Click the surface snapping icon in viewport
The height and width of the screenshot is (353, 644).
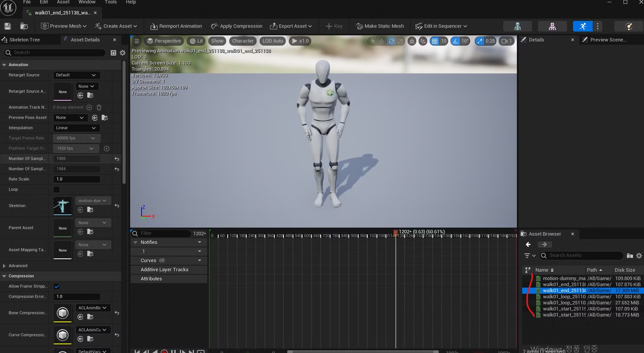tap(423, 41)
